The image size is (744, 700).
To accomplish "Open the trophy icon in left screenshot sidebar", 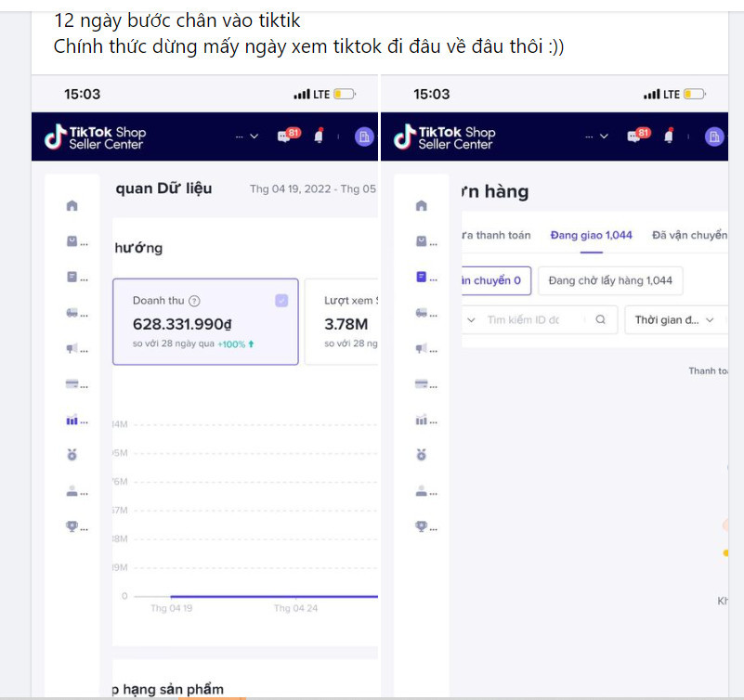I will 72,526.
